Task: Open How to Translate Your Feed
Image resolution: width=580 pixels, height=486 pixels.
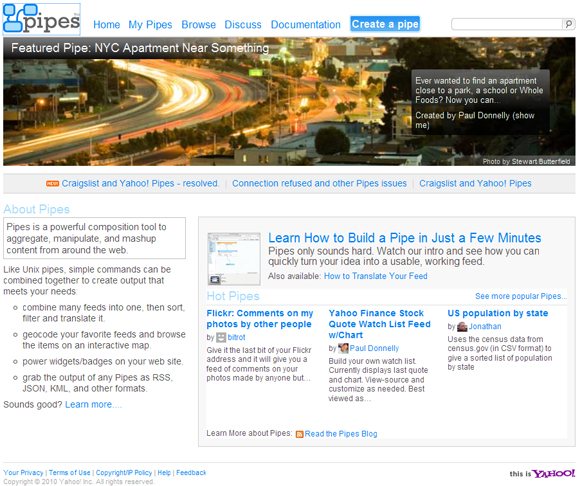Action: click(375, 276)
